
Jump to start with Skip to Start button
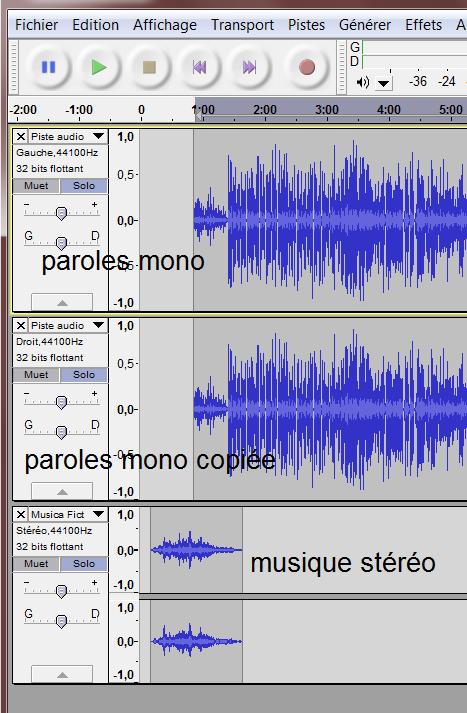point(199,68)
